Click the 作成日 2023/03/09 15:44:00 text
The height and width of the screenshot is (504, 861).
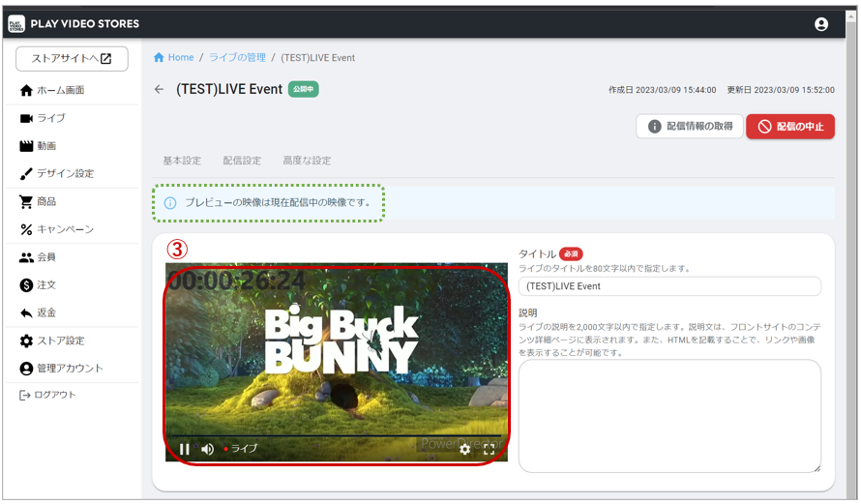pyautogui.click(x=663, y=90)
